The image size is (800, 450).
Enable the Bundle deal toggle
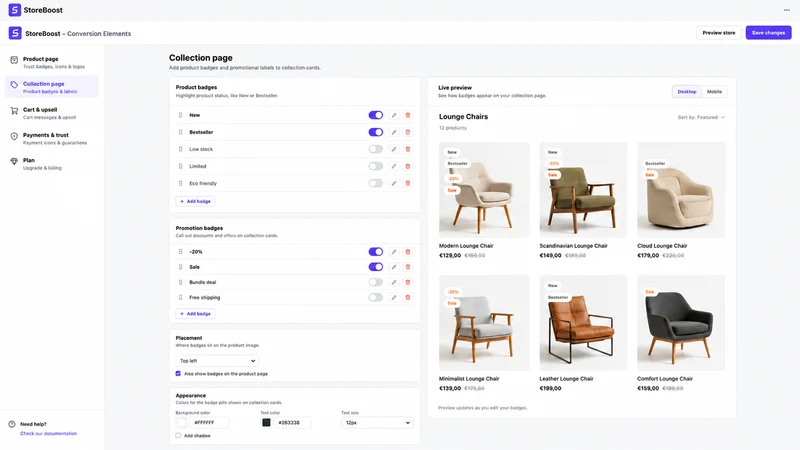tap(376, 282)
